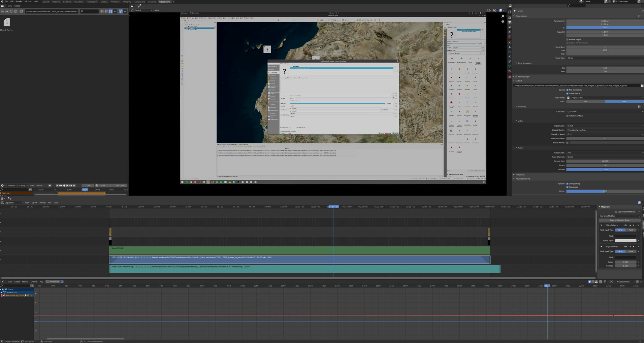Set output color to BW
Image resolution: width=644 pixels, height=343 pixels.
coord(585,101)
